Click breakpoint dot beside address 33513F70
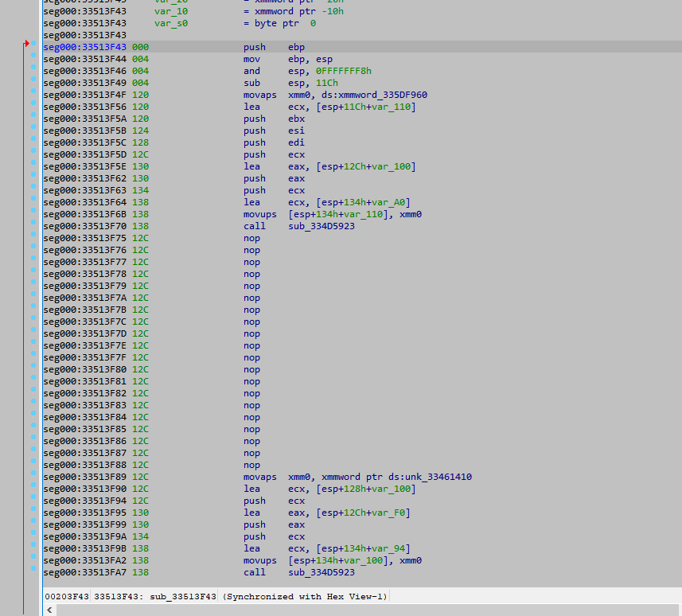This screenshot has height=616, width=682. pyautogui.click(x=33, y=222)
